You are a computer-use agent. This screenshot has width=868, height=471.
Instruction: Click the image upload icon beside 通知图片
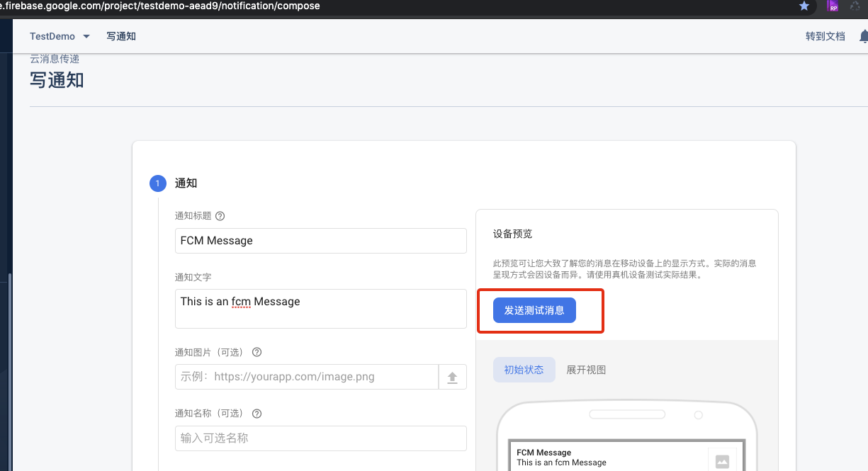click(x=452, y=376)
